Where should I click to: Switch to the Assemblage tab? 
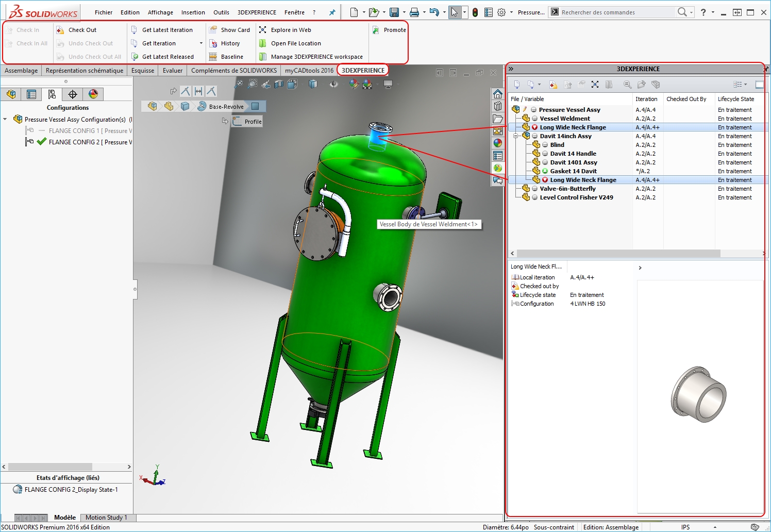[21, 71]
